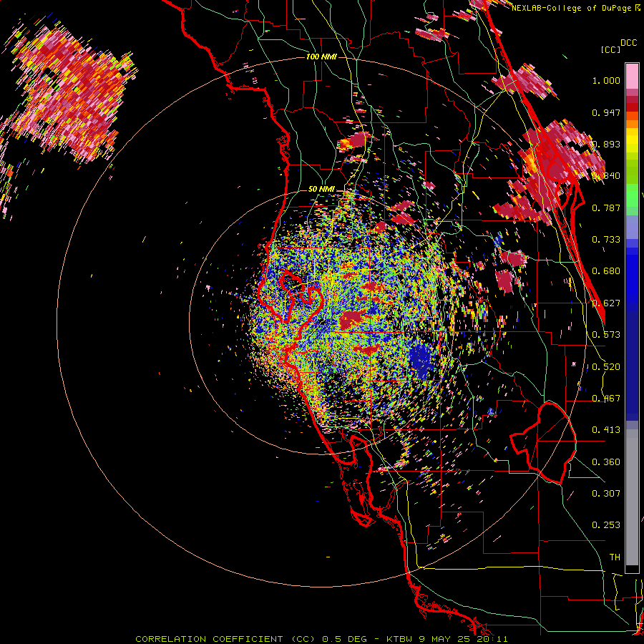Pick the light pink color bar segment
The height and width of the screenshot is (644, 644).
[632, 76]
